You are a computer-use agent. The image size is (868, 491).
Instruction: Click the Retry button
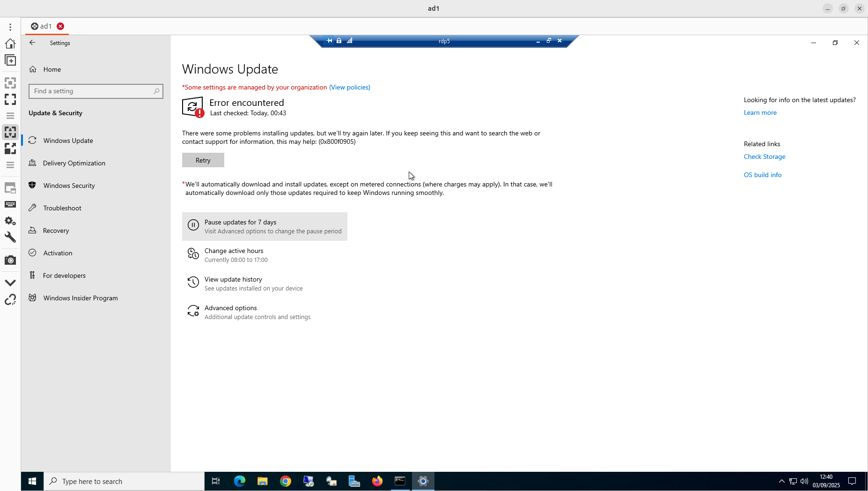(203, 160)
